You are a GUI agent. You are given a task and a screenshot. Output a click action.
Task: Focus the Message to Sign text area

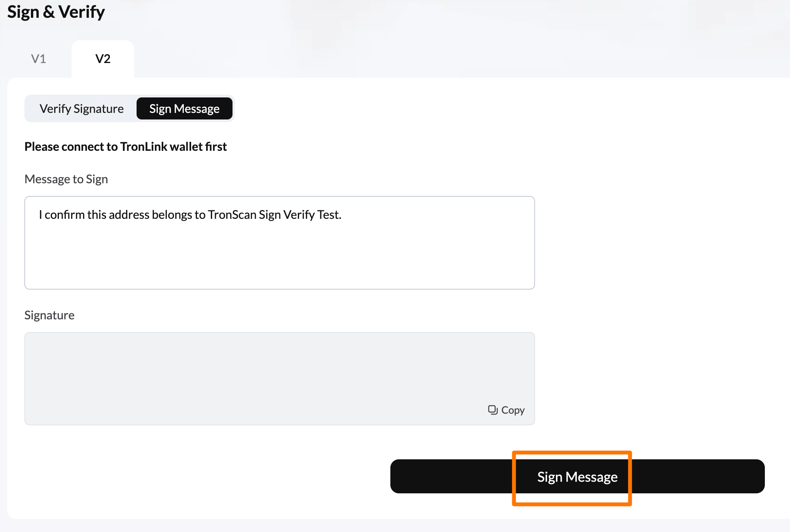tap(280, 243)
